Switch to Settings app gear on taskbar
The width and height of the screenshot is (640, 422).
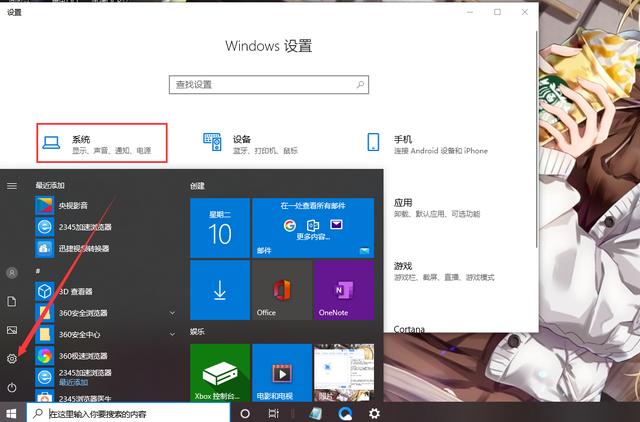[374, 413]
